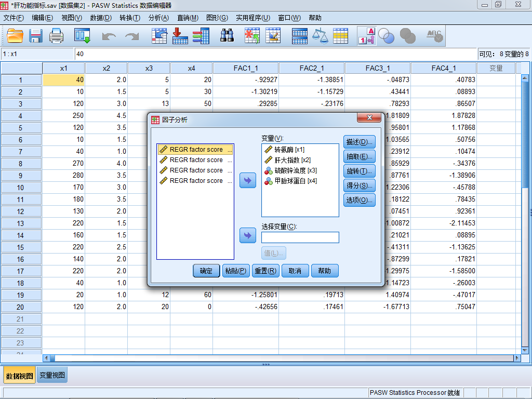Image resolution: width=532 pixels, height=399 pixels.
Task: Click the 粘贴(P) button
Action: [x=236, y=271]
